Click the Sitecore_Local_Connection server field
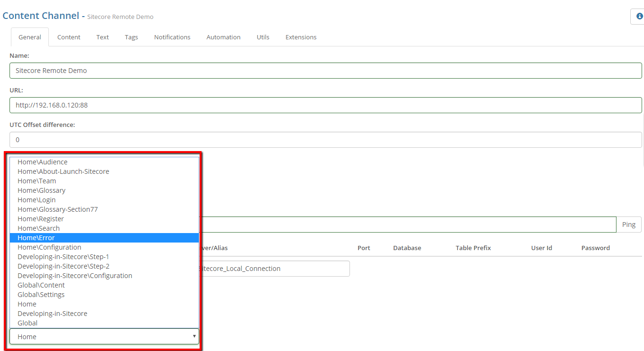 coord(274,269)
